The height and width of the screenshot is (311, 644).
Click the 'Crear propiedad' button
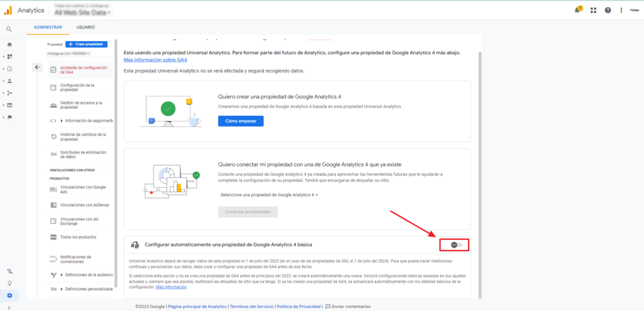[x=87, y=44]
